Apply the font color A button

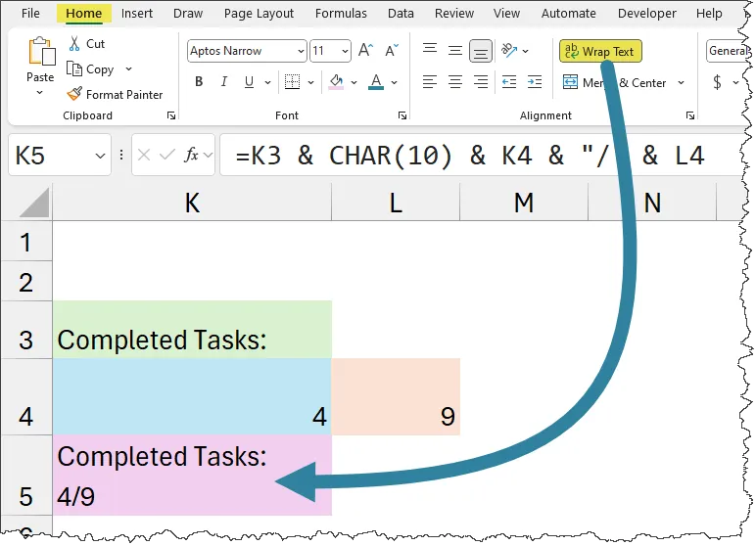click(376, 82)
